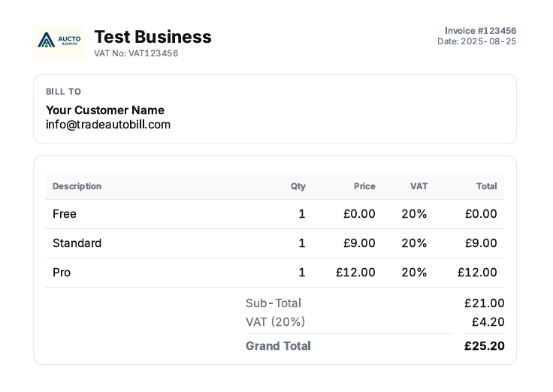Click the Standard row price £9.00
Screen dimensions: 553x392
pyautogui.click(x=359, y=243)
